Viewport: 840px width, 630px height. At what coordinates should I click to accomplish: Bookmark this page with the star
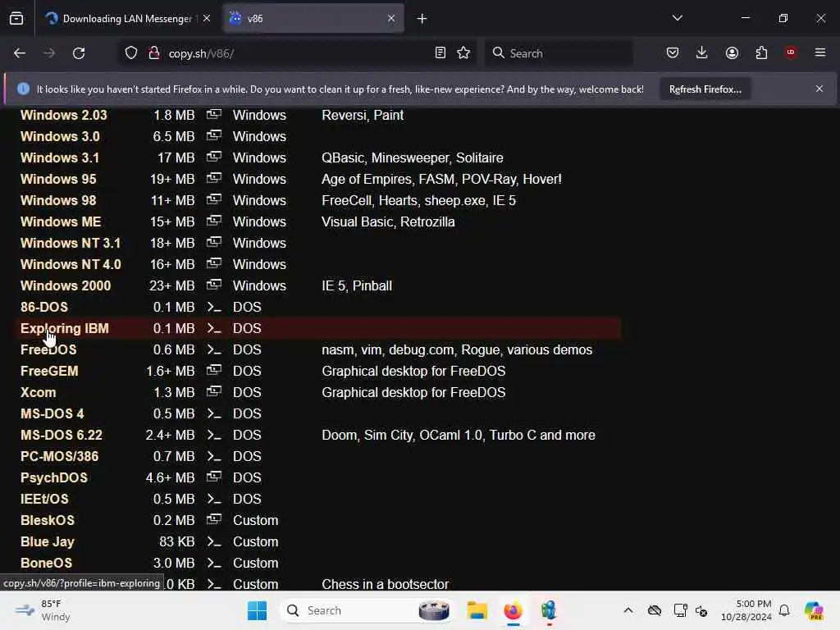[x=464, y=53]
